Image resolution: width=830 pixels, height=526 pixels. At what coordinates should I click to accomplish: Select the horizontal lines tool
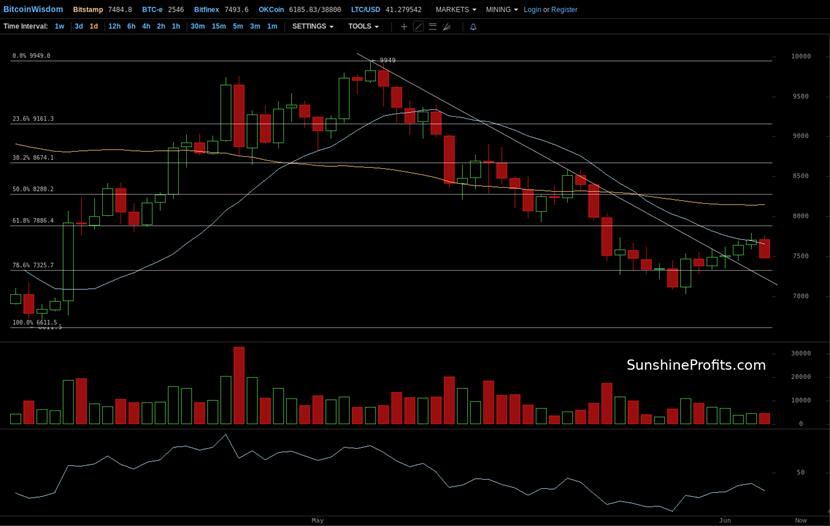[x=432, y=26]
